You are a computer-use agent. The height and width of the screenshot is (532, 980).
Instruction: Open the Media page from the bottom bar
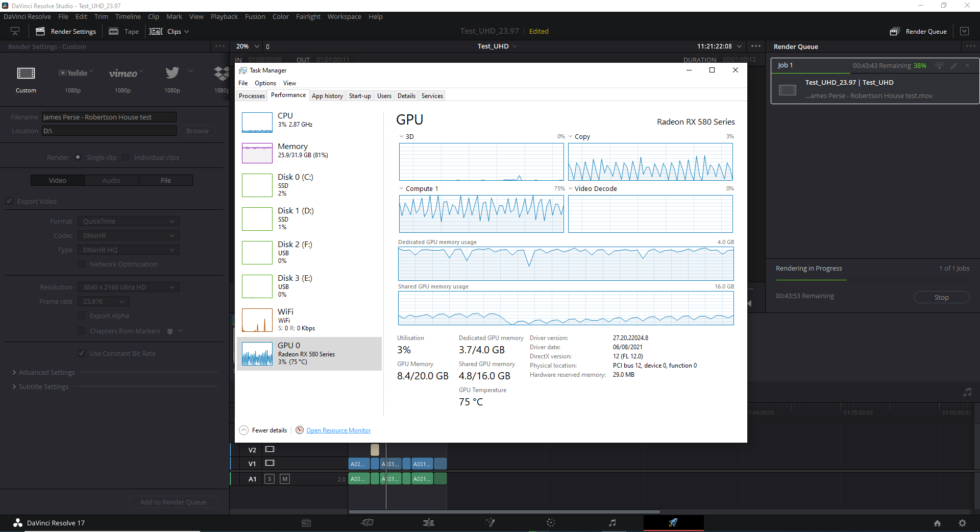pos(306,523)
